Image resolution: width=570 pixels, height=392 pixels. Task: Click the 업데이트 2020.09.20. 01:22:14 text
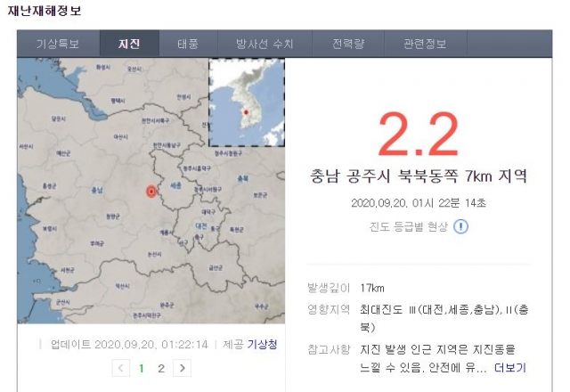coord(129,344)
